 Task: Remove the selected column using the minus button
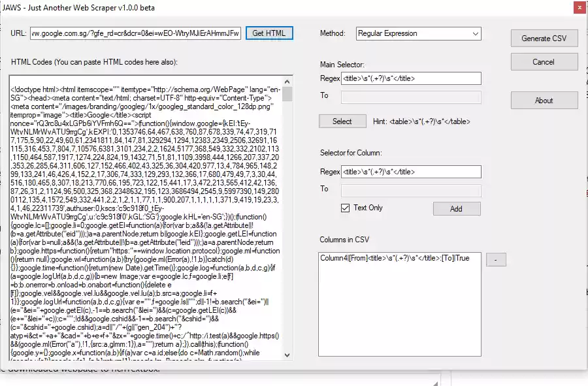point(496,259)
